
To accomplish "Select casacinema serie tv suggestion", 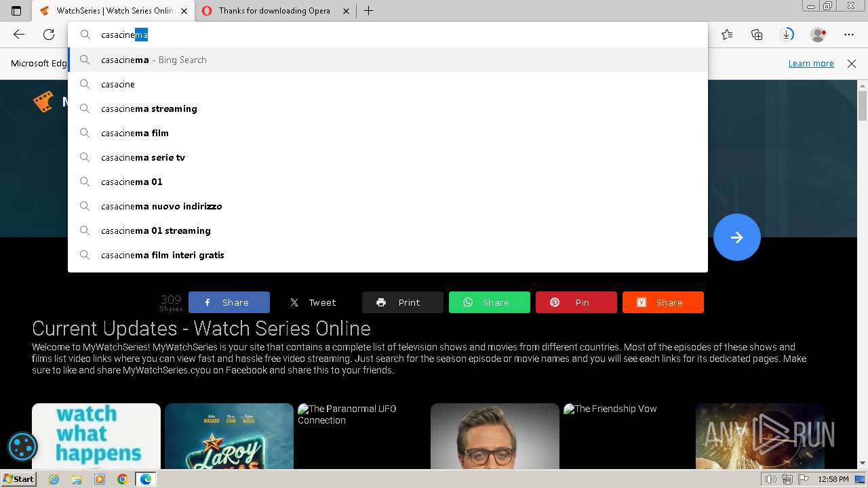I will coord(388,157).
